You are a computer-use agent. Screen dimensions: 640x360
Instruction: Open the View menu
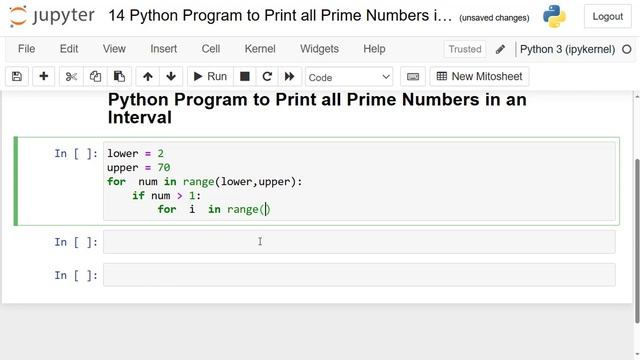click(x=114, y=49)
